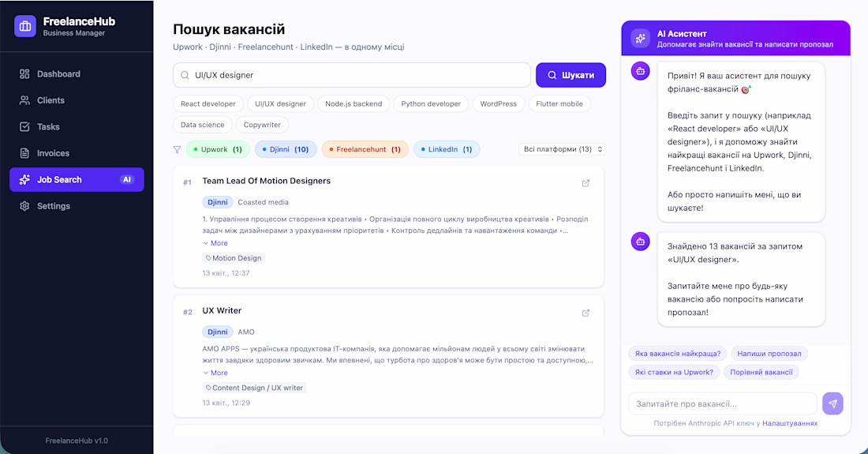Select the React developer suggestion chip
This screenshot has height=454, width=868.
point(208,103)
